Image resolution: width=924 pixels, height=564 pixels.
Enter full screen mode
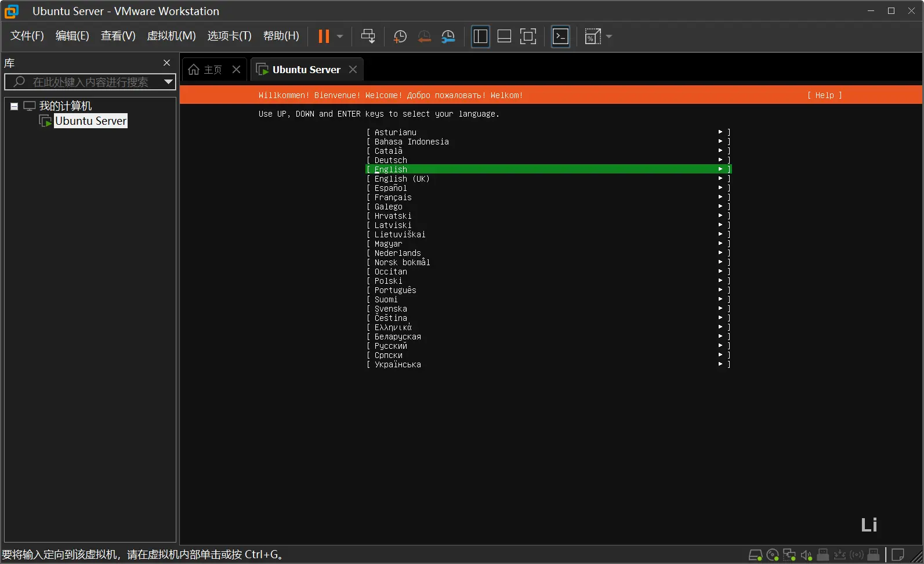click(x=528, y=37)
